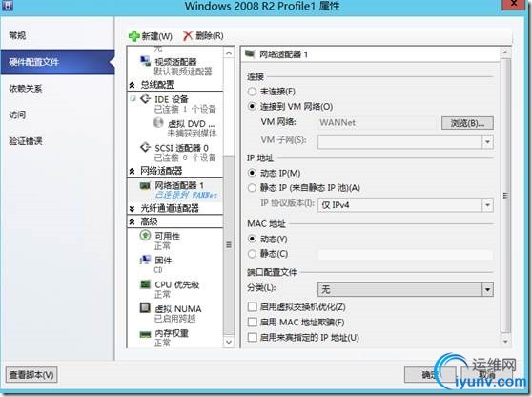Click 已连接 0 个设备 text under SCSI
Viewport: 532px width, 397px height.
[x=185, y=157]
